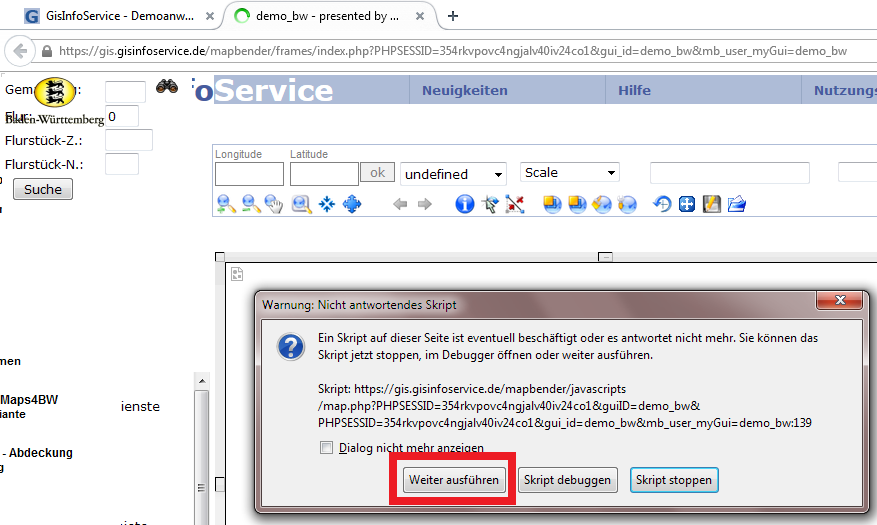Open the Scale dropdown

click(570, 173)
